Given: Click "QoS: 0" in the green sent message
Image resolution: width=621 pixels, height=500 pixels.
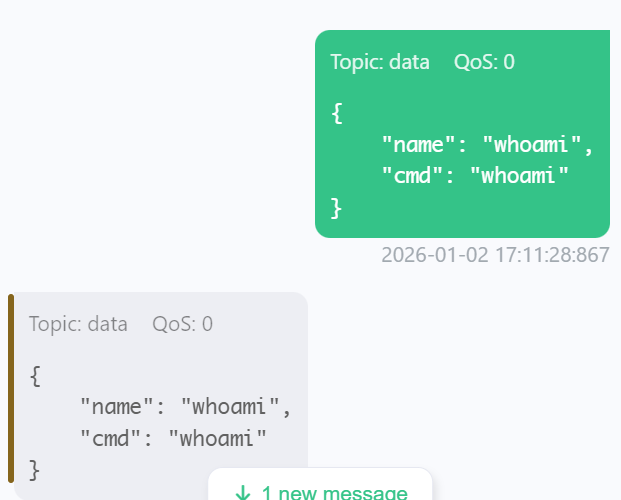Looking at the screenshot, I should tap(484, 62).
